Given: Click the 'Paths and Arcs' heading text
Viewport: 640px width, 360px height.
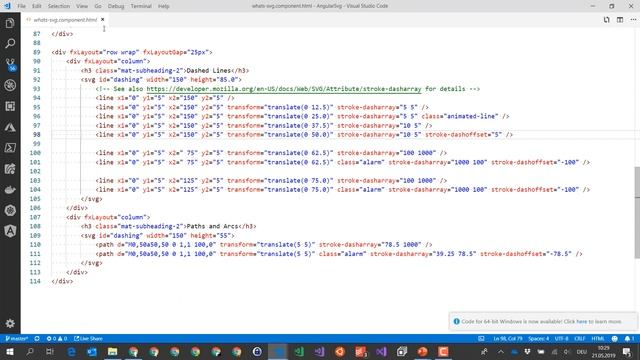Looking at the screenshot, I should point(212,227).
